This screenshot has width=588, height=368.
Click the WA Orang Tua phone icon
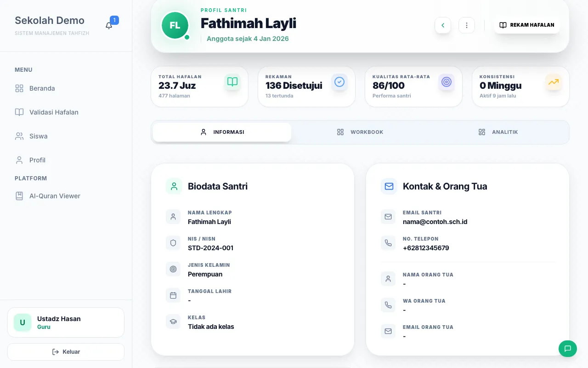[x=388, y=305]
